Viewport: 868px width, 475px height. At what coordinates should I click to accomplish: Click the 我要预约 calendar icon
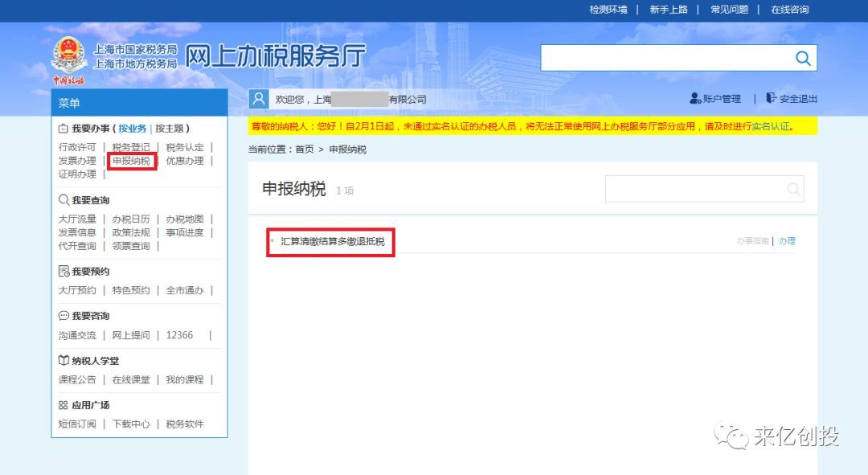63,272
